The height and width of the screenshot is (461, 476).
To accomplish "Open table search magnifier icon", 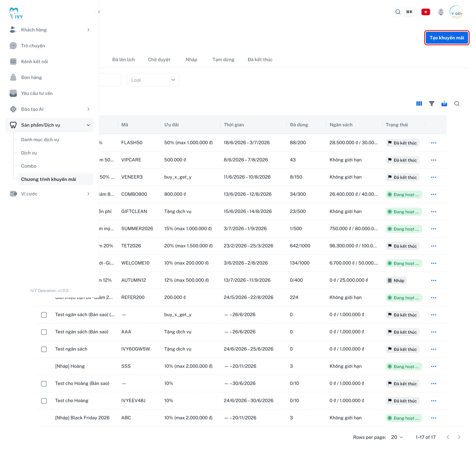I will [457, 104].
